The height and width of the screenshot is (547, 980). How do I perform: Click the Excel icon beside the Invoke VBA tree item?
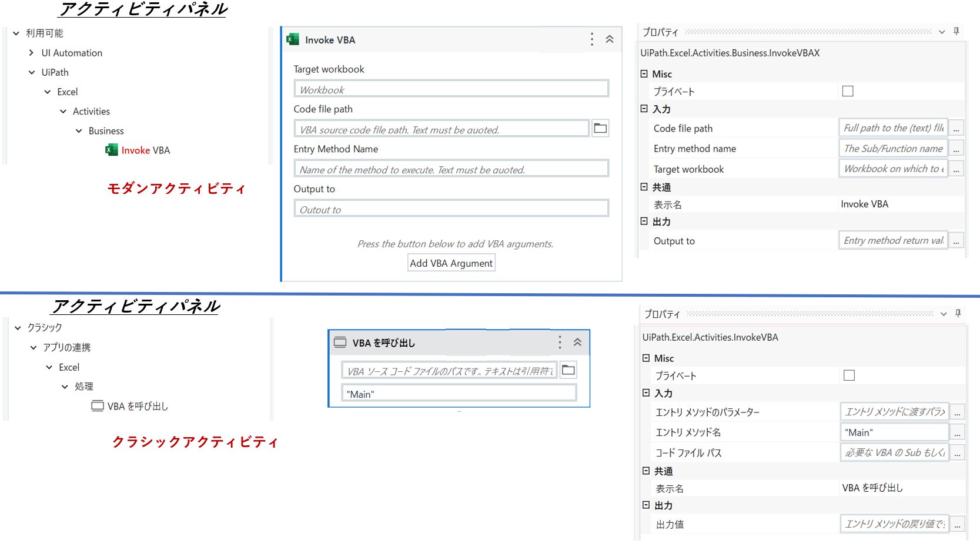click(x=111, y=150)
